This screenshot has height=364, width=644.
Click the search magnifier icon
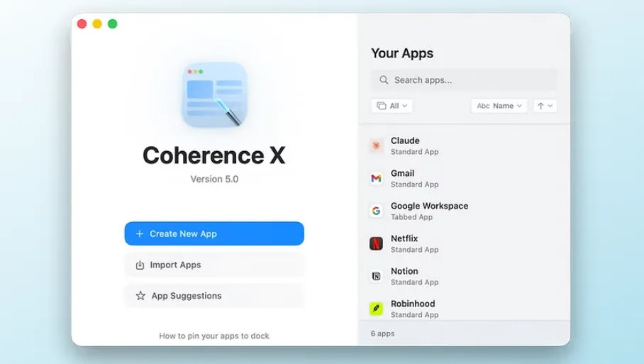pos(384,80)
